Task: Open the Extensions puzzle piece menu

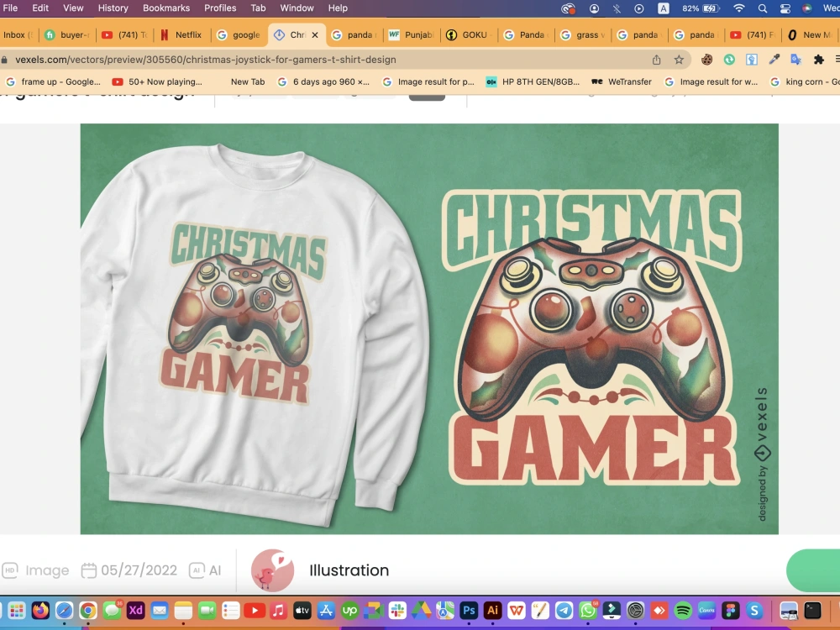Action: tap(818, 60)
